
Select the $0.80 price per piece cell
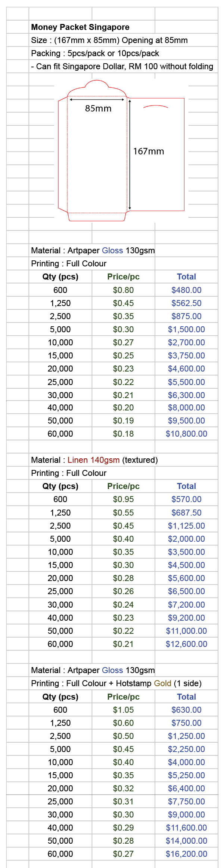click(123, 290)
